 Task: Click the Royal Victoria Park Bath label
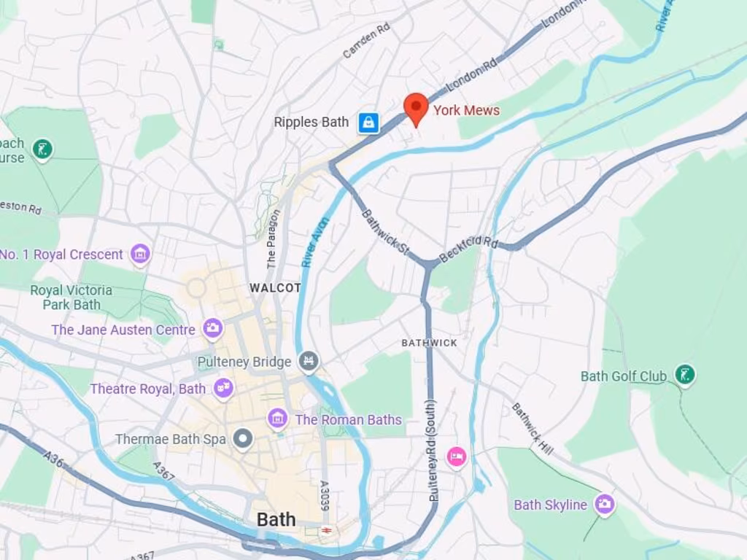click(71, 297)
